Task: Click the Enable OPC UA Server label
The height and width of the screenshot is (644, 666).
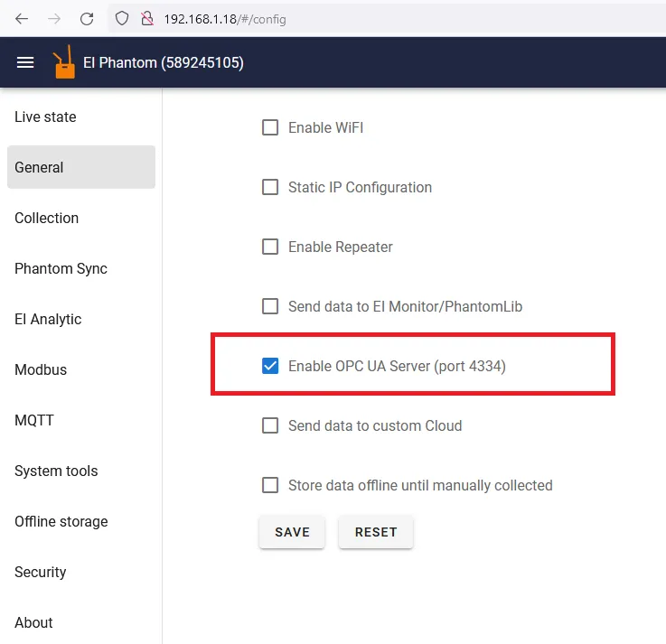Action: (397, 366)
